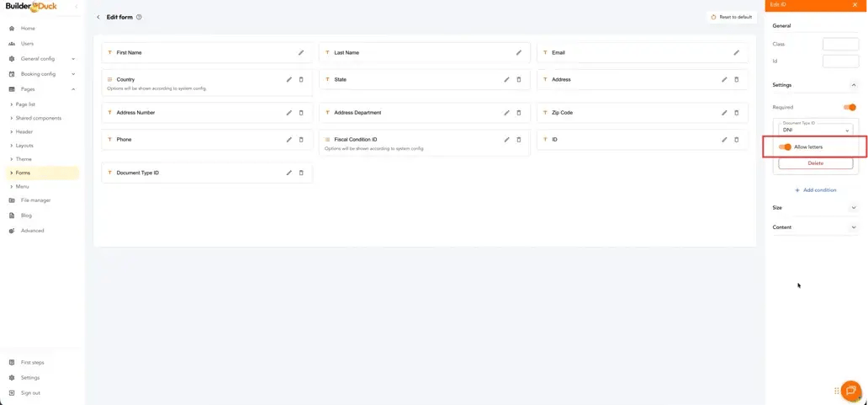The width and height of the screenshot is (868, 405).
Task: Click the help icon beside Edit form
Action: (139, 17)
